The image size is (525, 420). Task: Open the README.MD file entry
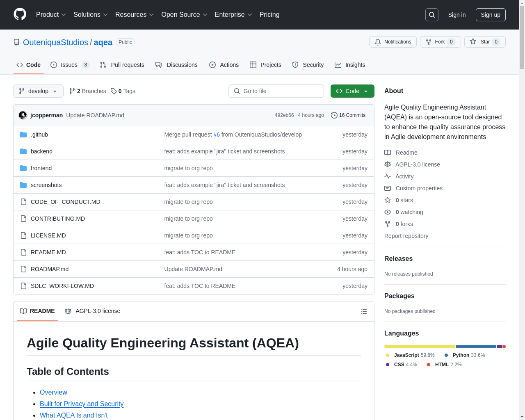(x=48, y=252)
